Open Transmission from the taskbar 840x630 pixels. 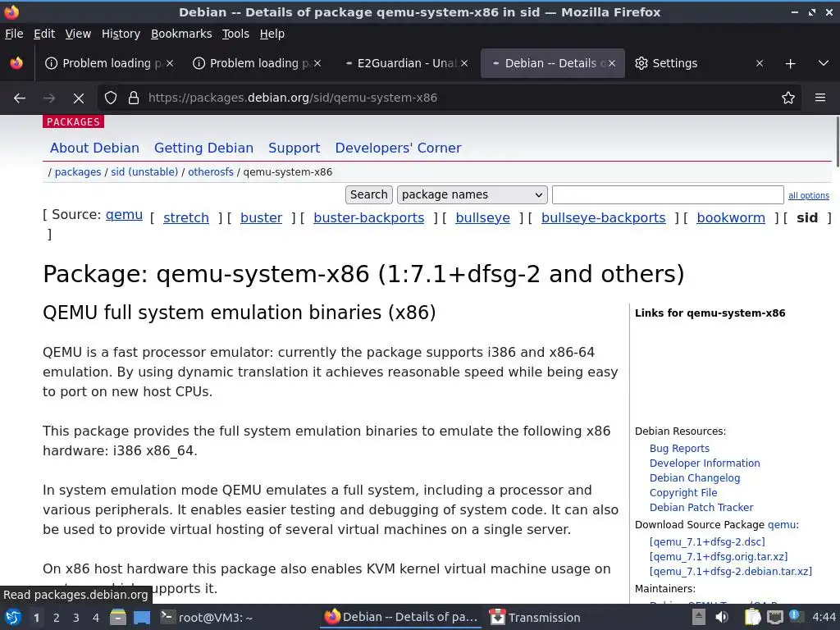point(535,618)
